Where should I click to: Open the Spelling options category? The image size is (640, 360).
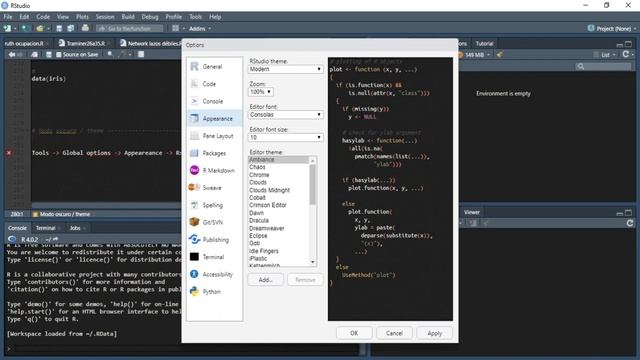(x=214, y=205)
